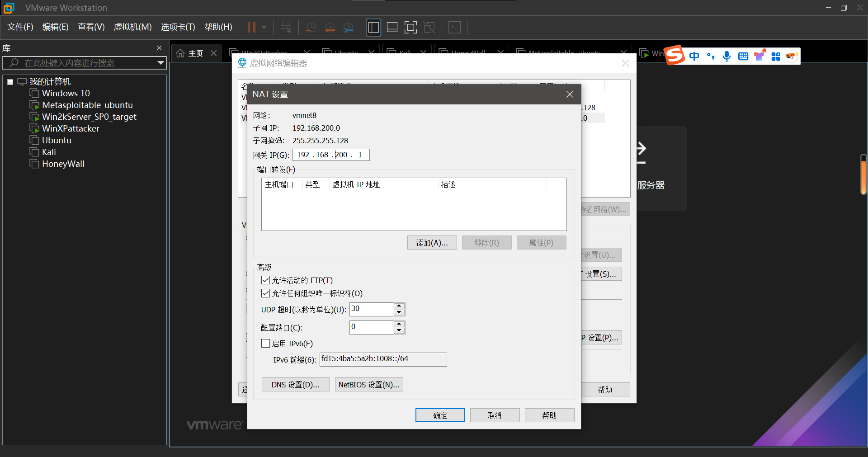The height and width of the screenshot is (457, 868).
Task: Open the Sogou skin shirt icon
Action: (x=759, y=56)
